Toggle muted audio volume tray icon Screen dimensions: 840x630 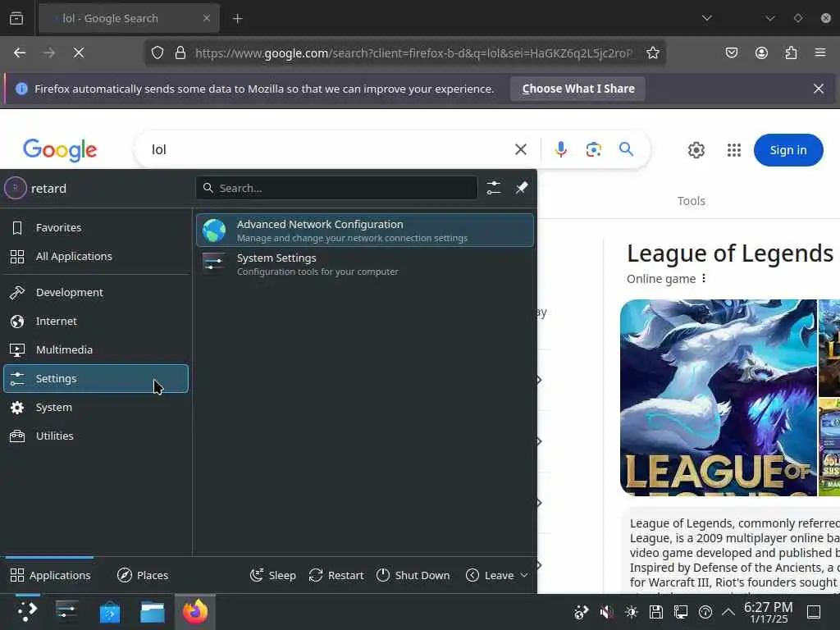606,612
